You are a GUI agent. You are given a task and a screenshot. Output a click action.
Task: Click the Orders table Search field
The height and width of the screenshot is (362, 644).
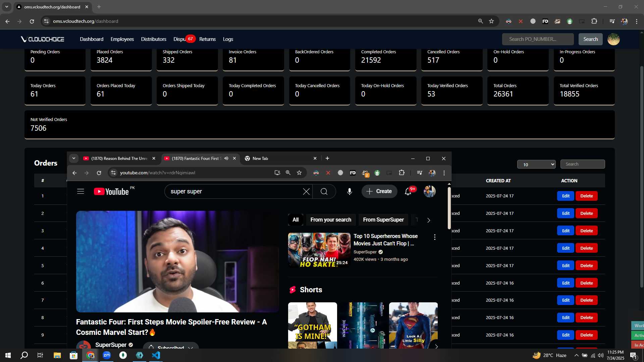click(x=582, y=164)
